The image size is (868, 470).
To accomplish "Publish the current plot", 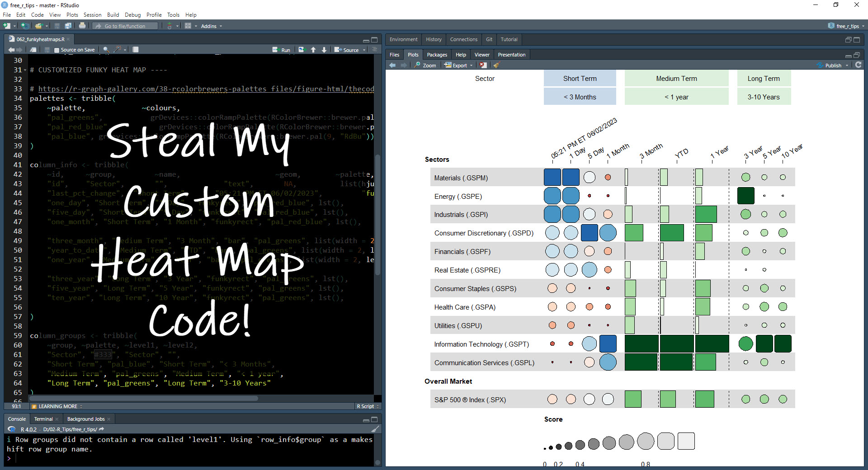I will pos(830,65).
